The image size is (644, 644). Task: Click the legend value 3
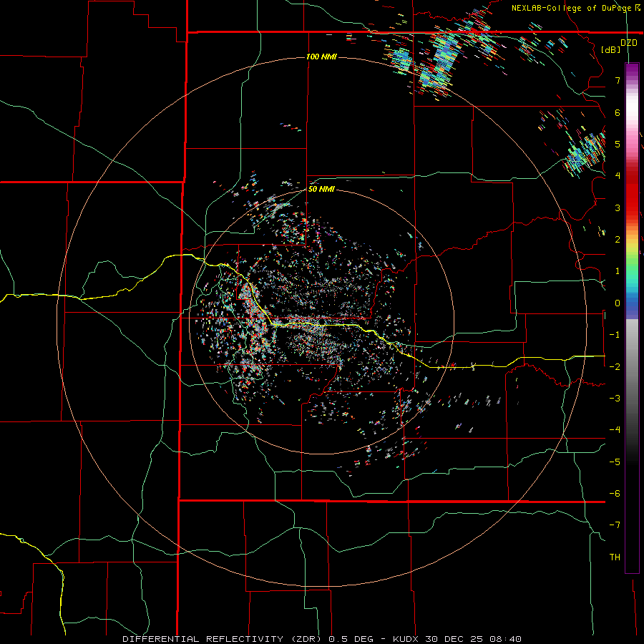click(x=618, y=208)
